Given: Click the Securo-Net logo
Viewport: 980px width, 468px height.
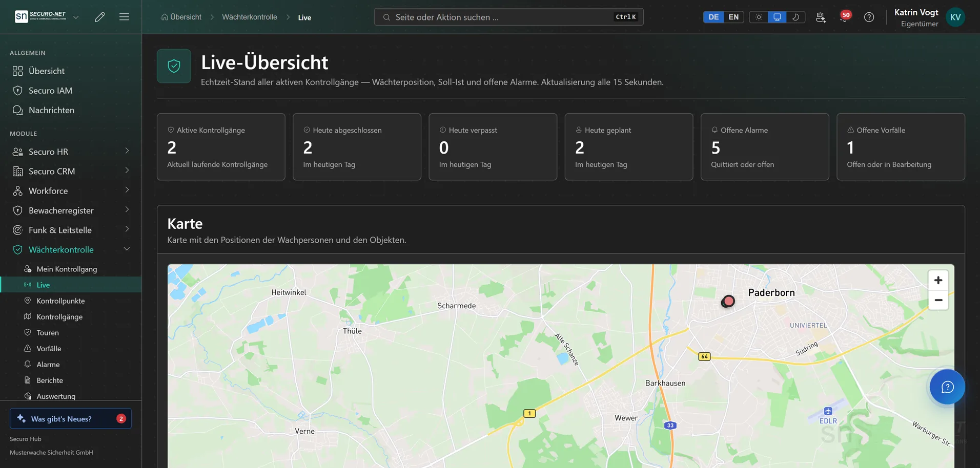Looking at the screenshot, I should tap(40, 17).
